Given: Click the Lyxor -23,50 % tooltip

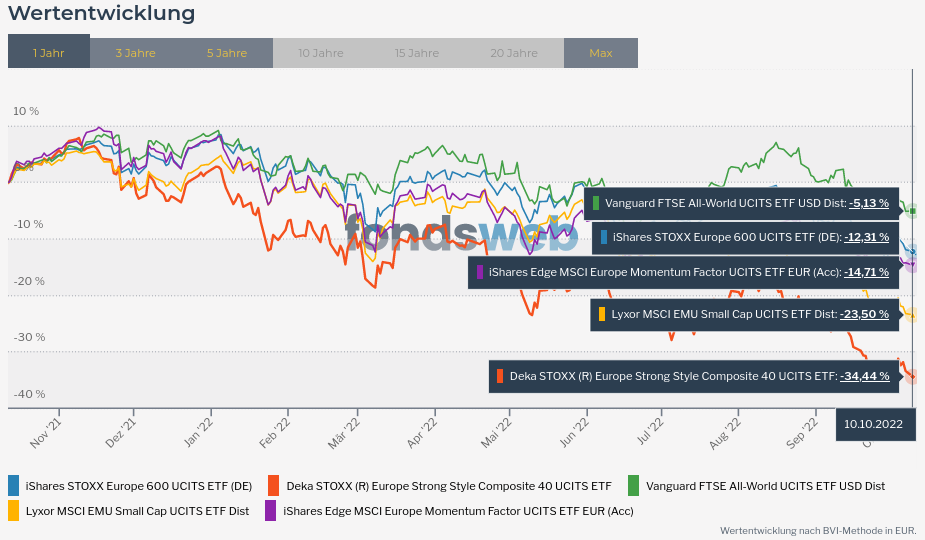Looking at the screenshot, I should 744,314.
